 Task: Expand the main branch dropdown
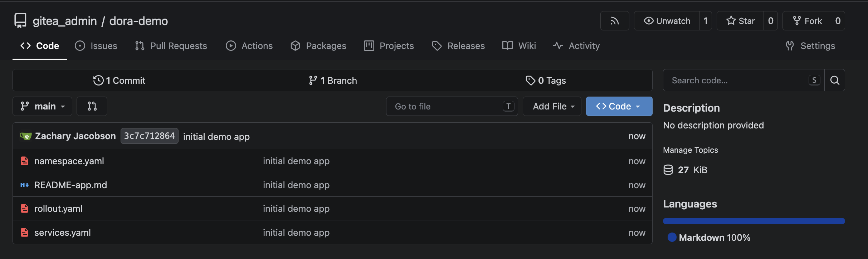click(42, 106)
